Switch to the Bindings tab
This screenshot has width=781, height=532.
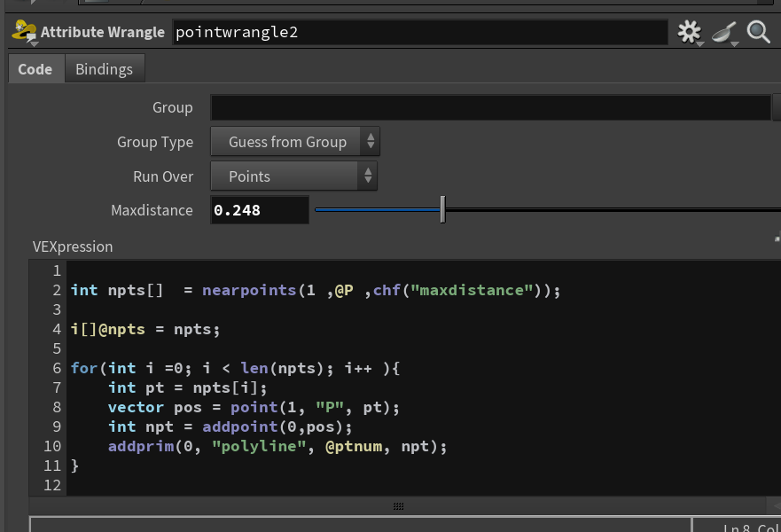(x=104, y=69)
